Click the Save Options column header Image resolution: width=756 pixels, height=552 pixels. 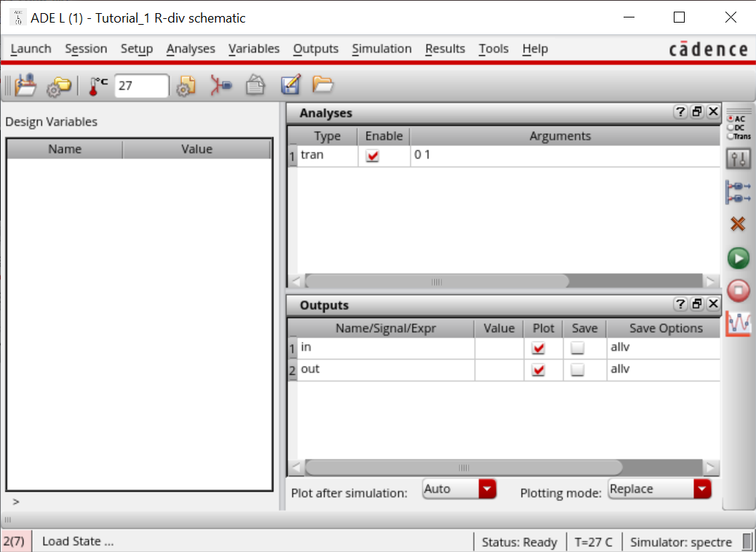coord(665,328)
